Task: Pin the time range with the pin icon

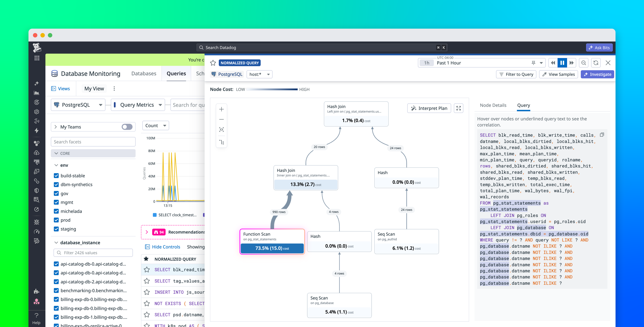Action: (533, 63)
